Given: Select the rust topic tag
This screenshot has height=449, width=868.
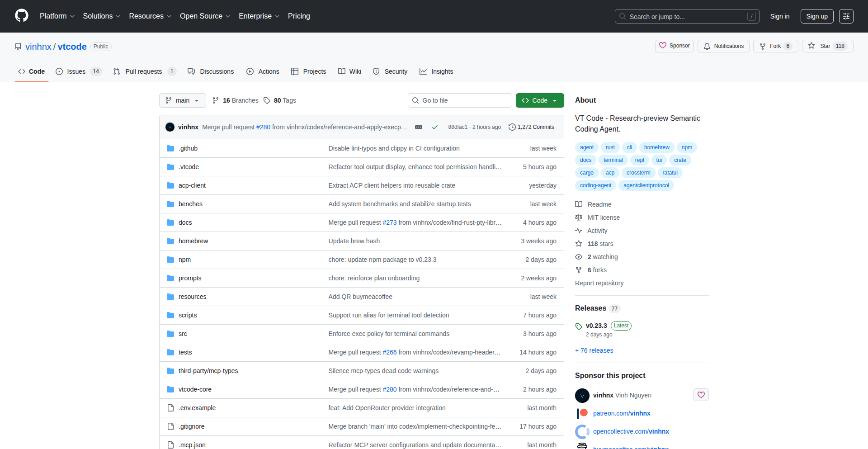Looking at the screenshot, I should (x=610, y=147).
